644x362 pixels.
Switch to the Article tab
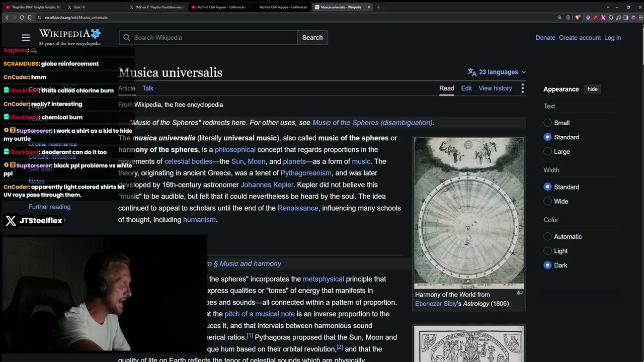click(127, 88)
